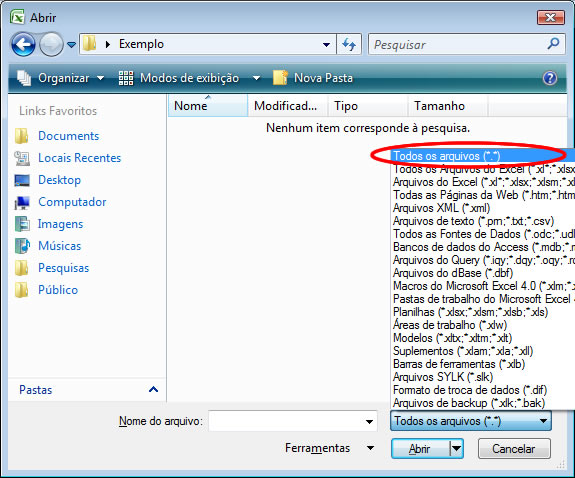Click the Público folder icon
The height and width of the screenshot is (478, 575).
coord(22,290)
